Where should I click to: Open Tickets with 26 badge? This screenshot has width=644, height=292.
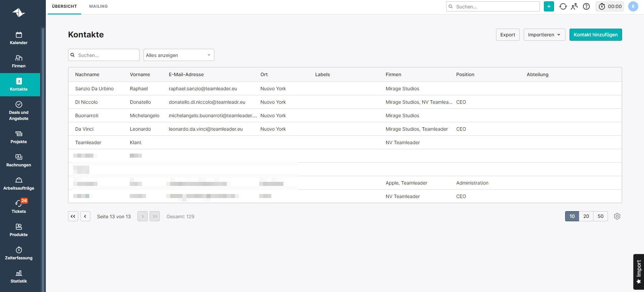(x=19, y=206)
